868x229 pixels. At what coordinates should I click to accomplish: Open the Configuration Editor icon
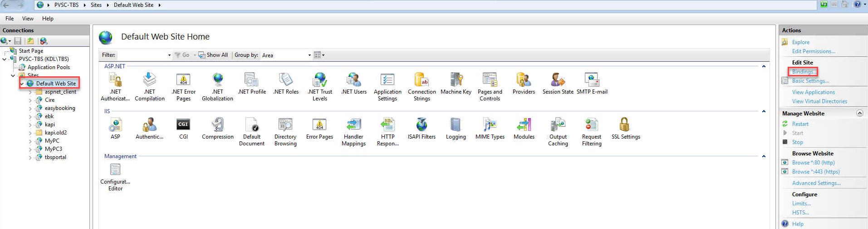115,170
